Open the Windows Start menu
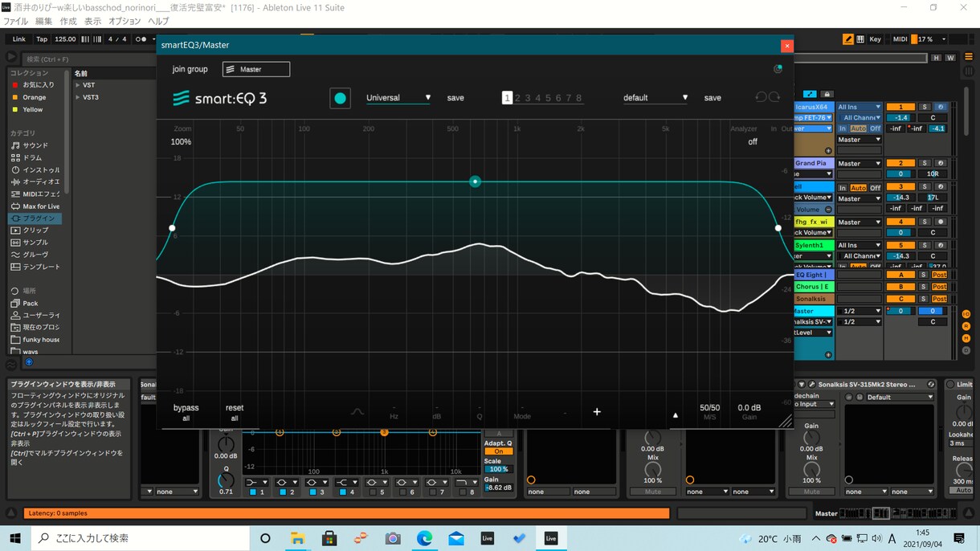 coord(15,537)
